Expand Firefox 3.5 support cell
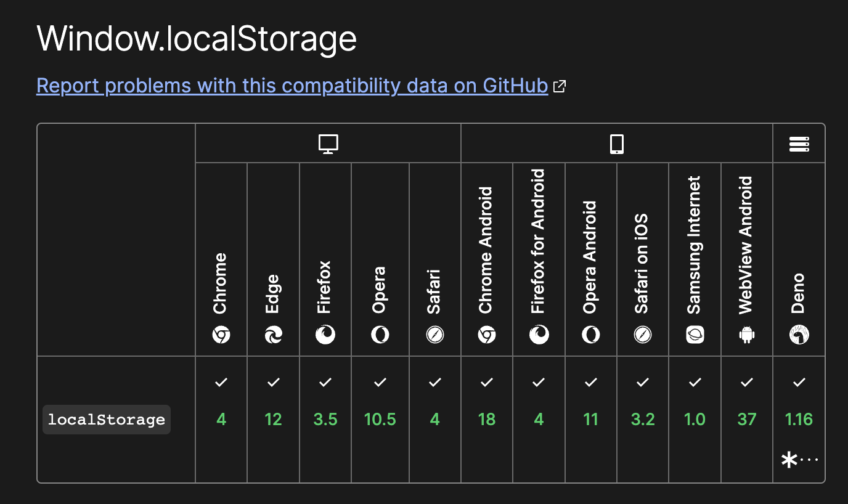 (x=325, y=420)
